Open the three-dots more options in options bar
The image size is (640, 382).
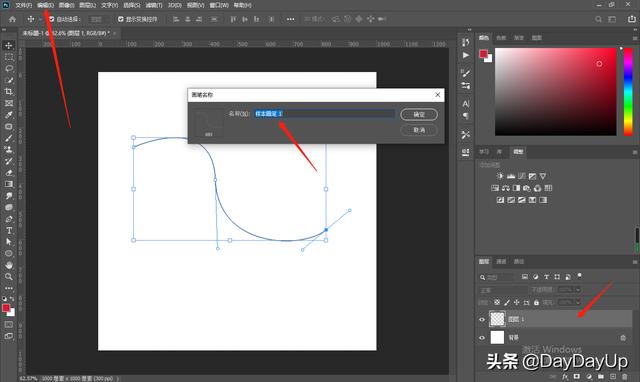[290, 19]
